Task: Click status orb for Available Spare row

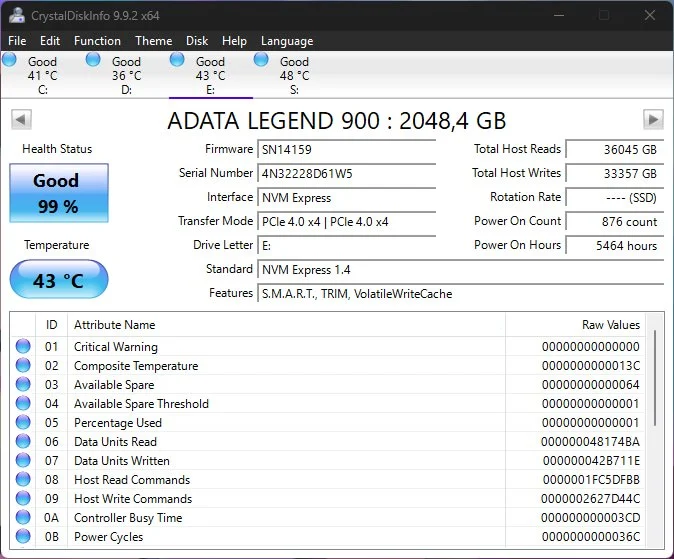Action: 23,384
